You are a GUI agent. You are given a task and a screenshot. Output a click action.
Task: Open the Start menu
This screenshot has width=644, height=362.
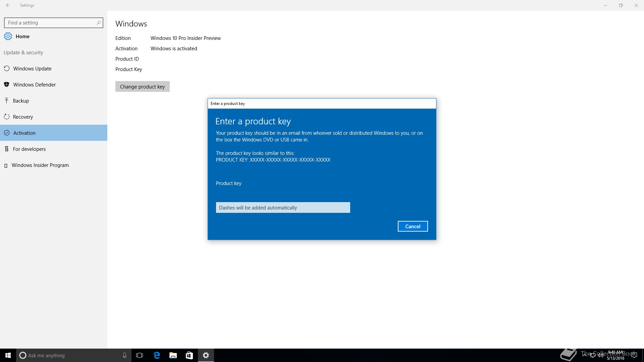[x=8, y=355]
